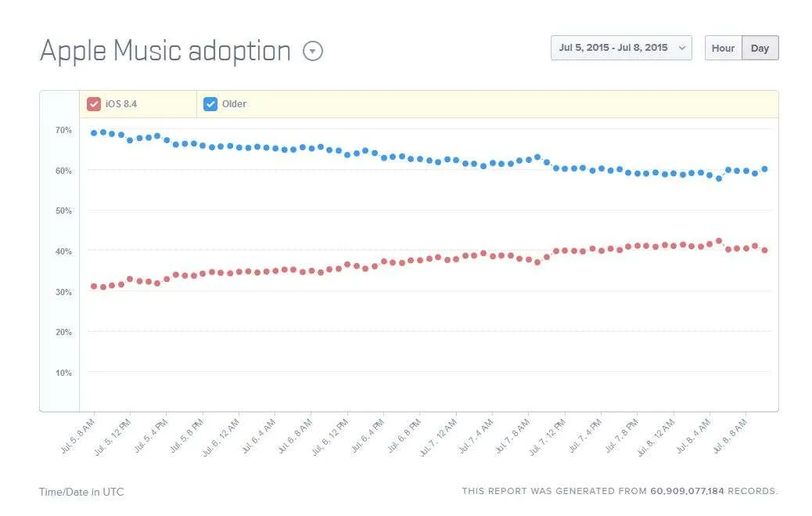
Task: Click the highest red iOS 8.4 data point
Action: pyautogui.click(x=719, y=241)
